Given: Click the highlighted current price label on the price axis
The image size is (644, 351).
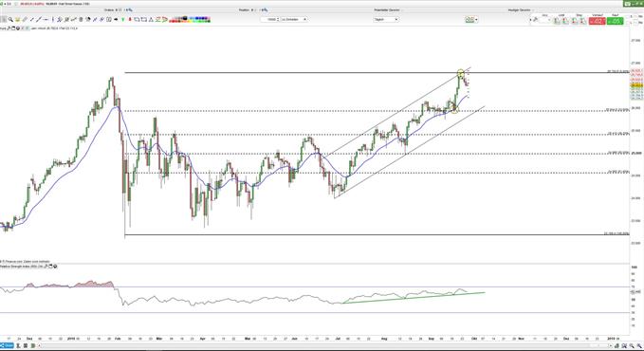Looking at the screenshot, I should tap(636, 85).
